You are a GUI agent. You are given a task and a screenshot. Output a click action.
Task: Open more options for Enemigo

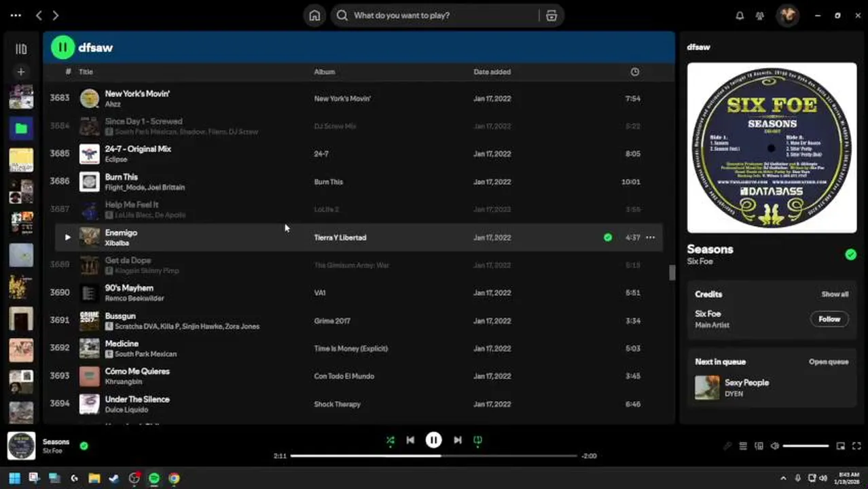[651, 237]
